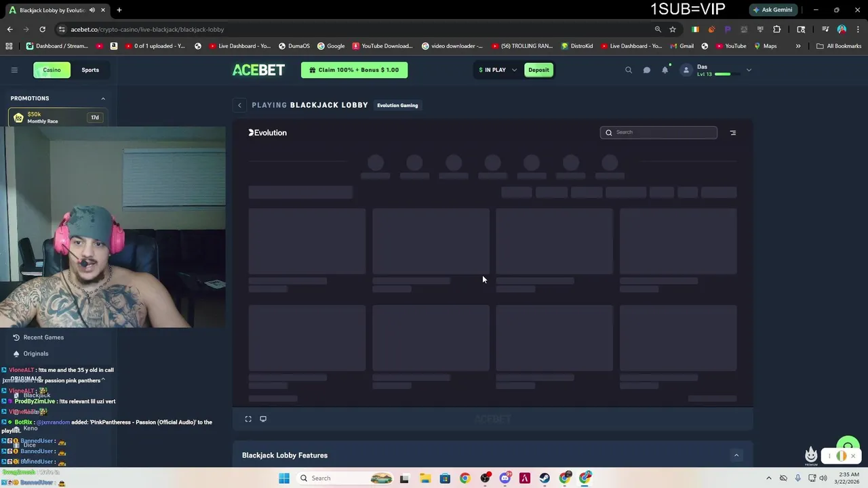Open the browser Extensions puzzle icon

pos(777,29)
